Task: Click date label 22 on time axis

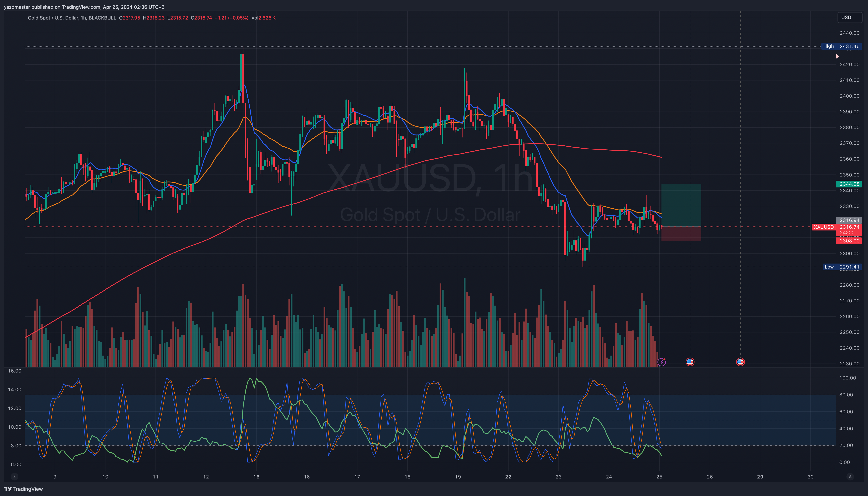Action: 508,477
